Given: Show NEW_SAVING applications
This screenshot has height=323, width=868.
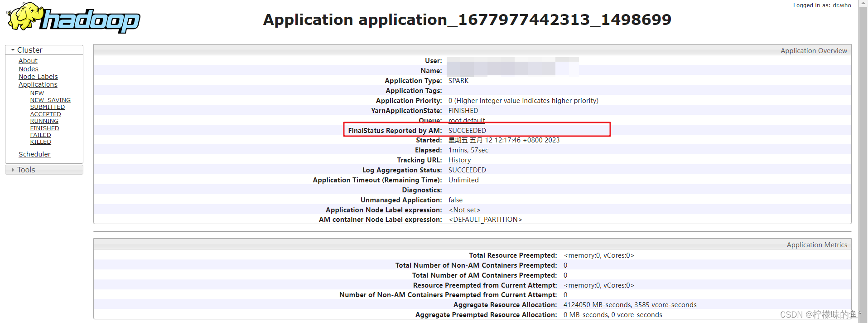Looking at the screenshot, I should click(x=50, y=100).
